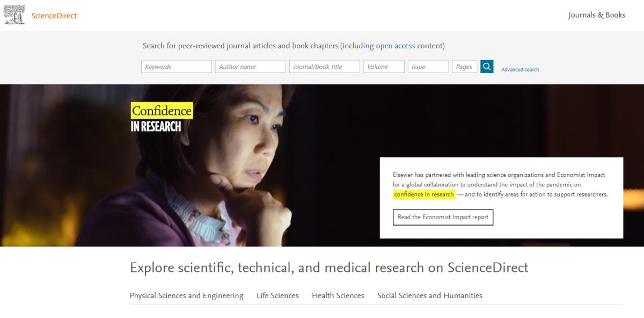Focus the Issue field

point(428,67)
